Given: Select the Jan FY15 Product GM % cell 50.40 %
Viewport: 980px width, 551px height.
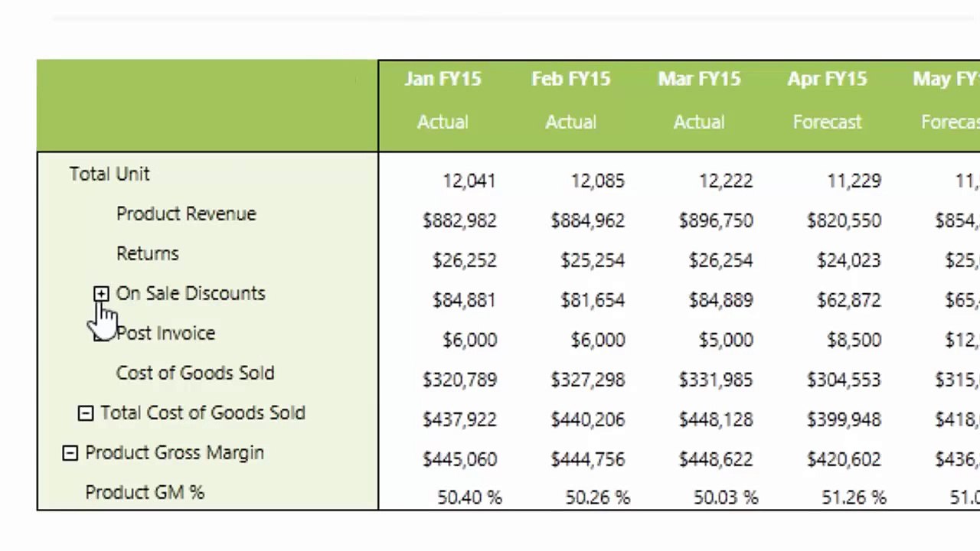Looking at the screenshot, I should coord(469,498).
